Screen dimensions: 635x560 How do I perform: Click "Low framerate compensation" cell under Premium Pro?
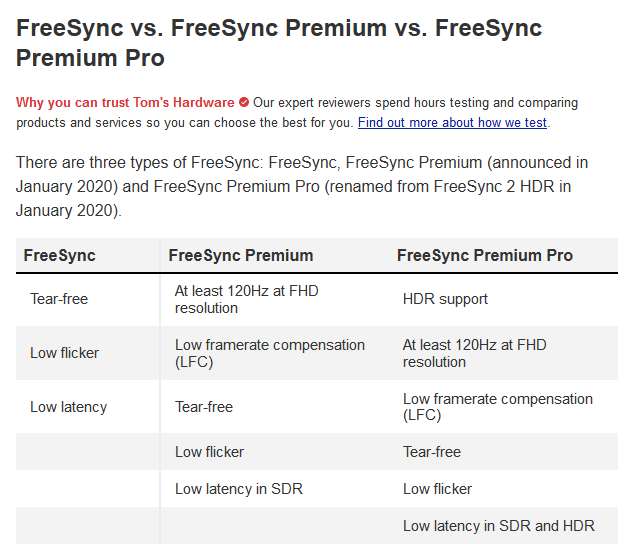(498, 407)
